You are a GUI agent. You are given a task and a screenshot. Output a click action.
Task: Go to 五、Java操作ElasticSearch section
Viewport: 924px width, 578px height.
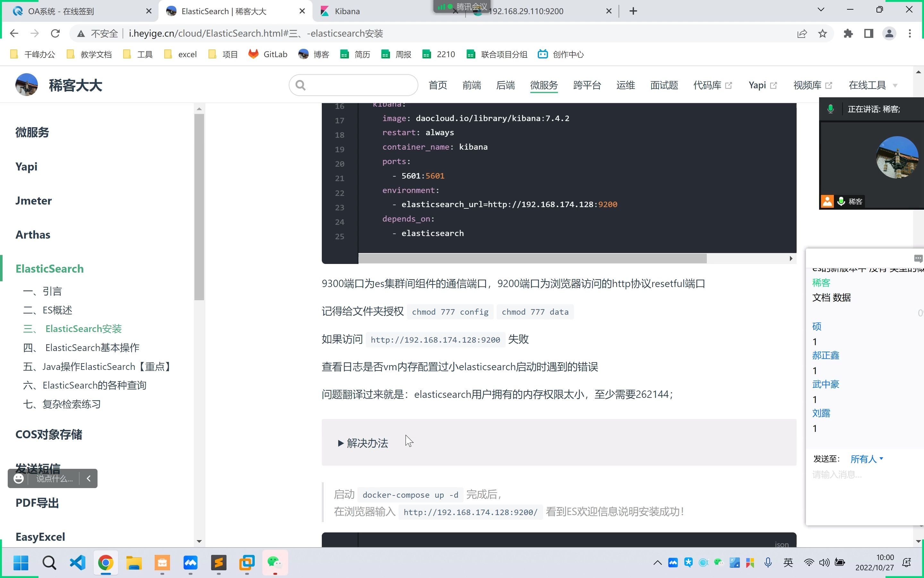click(97, 367)
